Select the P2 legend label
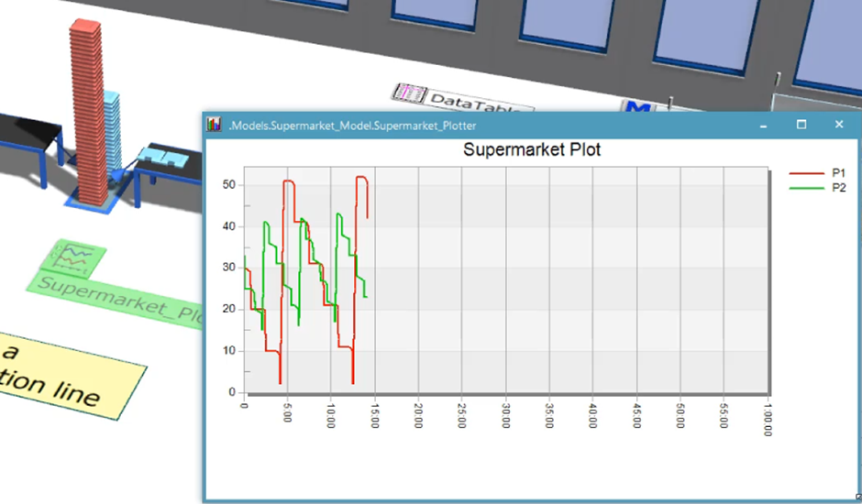Screen dimensions: 862x504 (x=839, y=188)
